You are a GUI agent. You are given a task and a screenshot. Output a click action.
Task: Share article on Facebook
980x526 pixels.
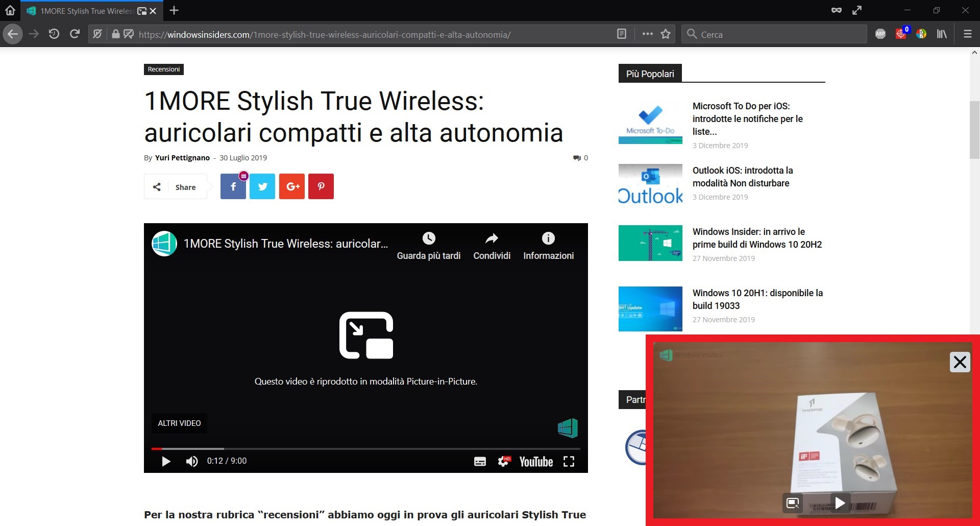233,186
